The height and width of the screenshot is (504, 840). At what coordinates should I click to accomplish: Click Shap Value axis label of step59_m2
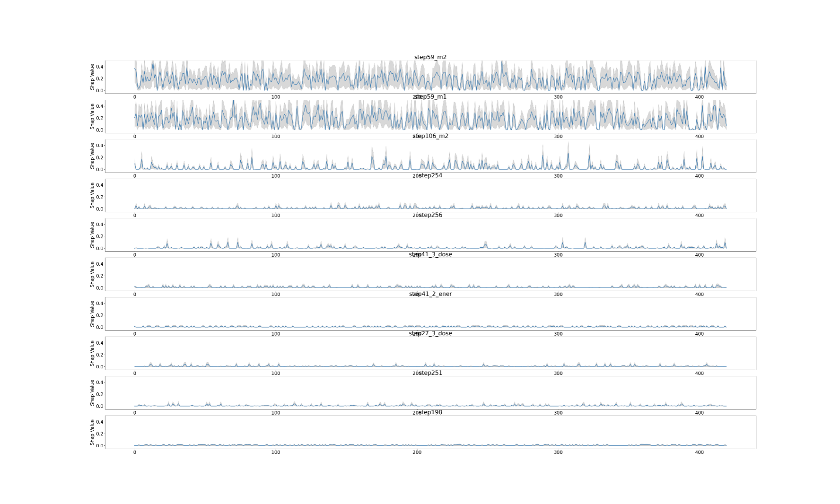[x=92, y=77]
